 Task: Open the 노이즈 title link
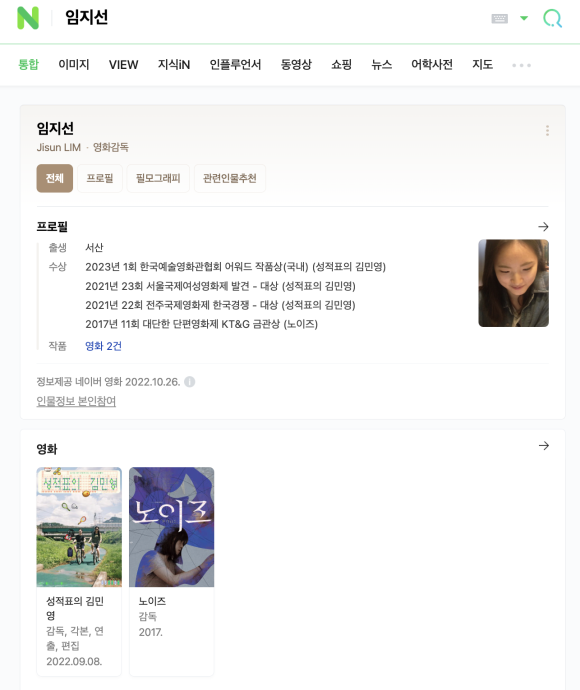point(152,601)
